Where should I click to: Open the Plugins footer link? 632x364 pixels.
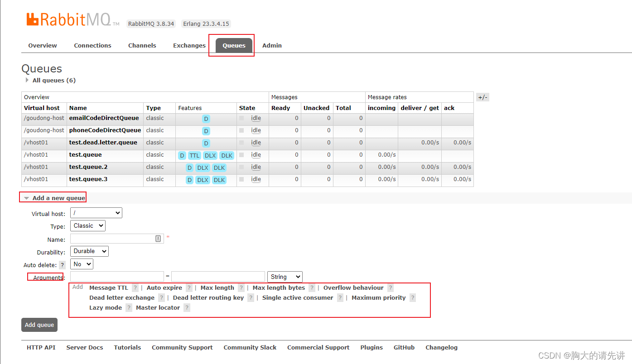[371, 348]
